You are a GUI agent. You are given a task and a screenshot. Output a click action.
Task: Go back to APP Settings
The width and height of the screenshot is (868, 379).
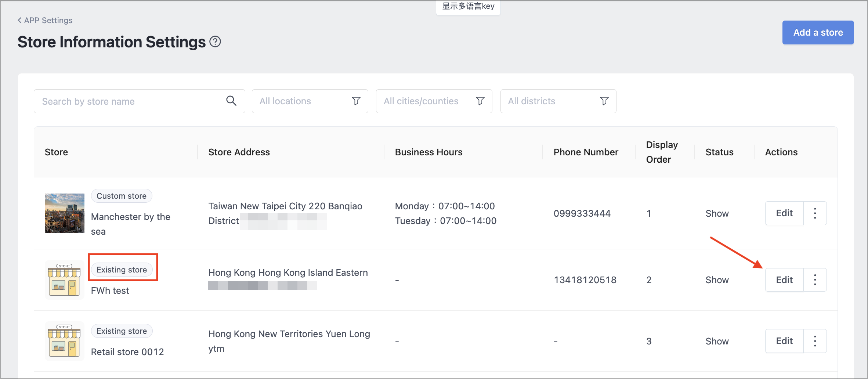(x=45, y=20)
